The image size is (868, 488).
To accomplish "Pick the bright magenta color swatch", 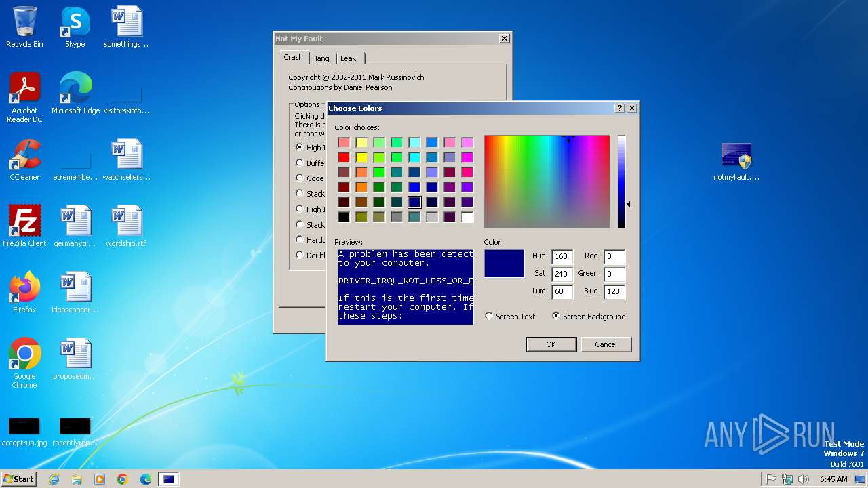I will click(x=467, y=157).
